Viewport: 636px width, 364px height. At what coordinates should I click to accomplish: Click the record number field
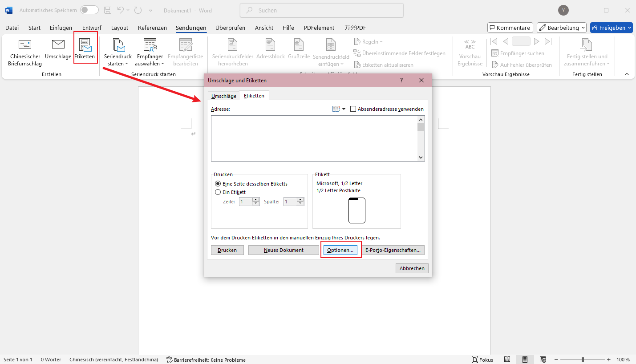pyautogui.click(x=521, y=41)
